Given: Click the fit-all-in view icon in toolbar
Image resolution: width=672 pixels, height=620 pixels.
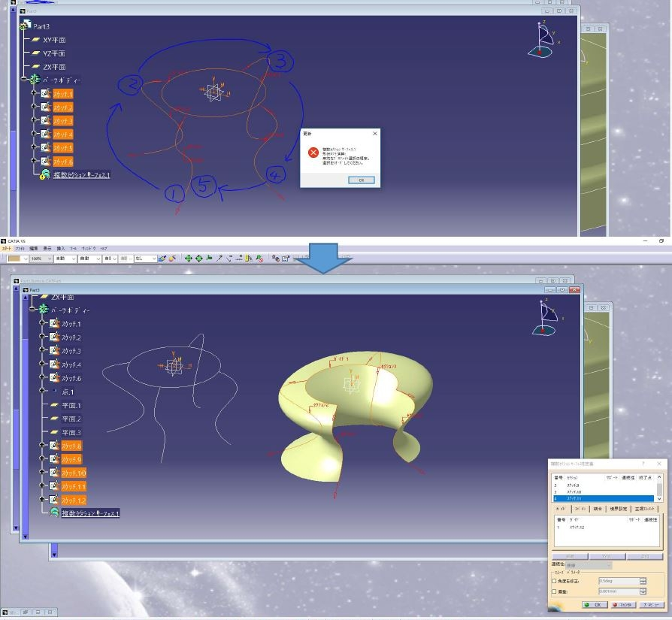Looking at the screenshot, I should tap(199, 259).
